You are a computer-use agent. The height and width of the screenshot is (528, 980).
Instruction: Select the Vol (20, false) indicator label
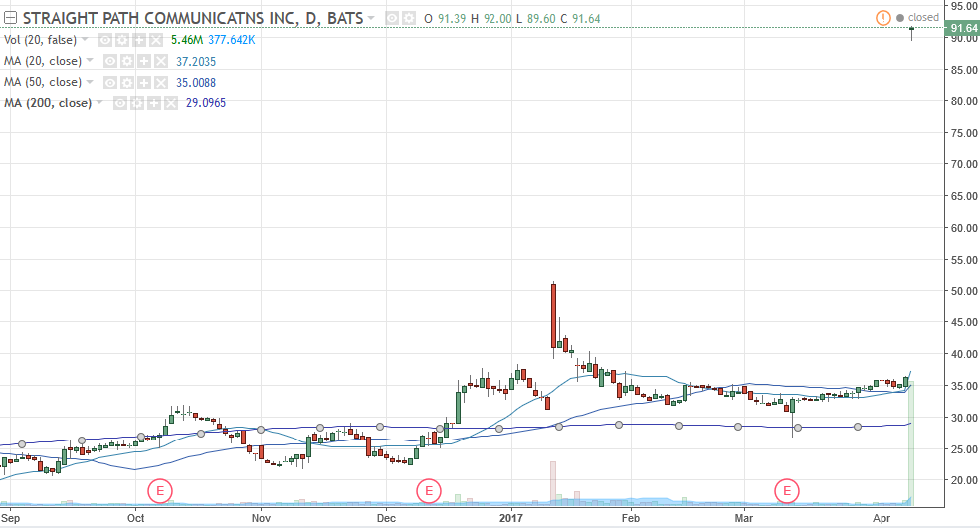40,40
